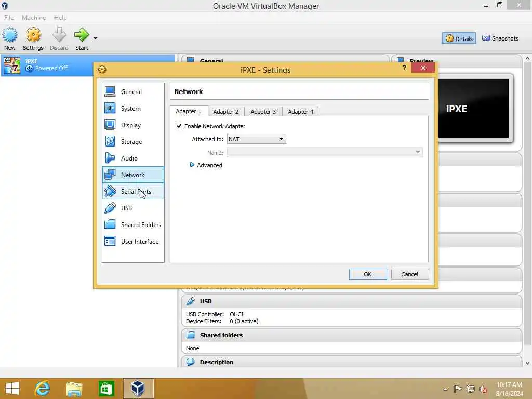This screenshot has height=399, width=532.
Task: Switch to Adapter 3 tab
Action: pyautogui.click(x=263, y=112)
